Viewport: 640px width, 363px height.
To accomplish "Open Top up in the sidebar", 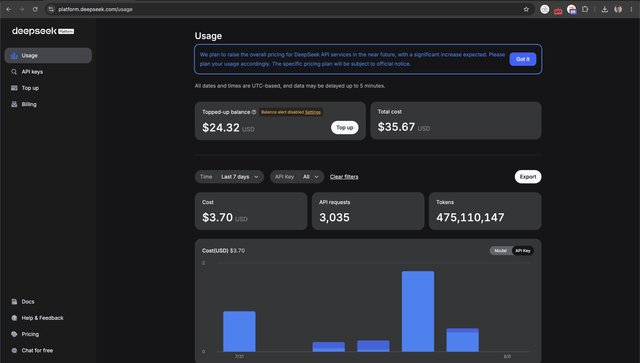I will tap(48, 88).
